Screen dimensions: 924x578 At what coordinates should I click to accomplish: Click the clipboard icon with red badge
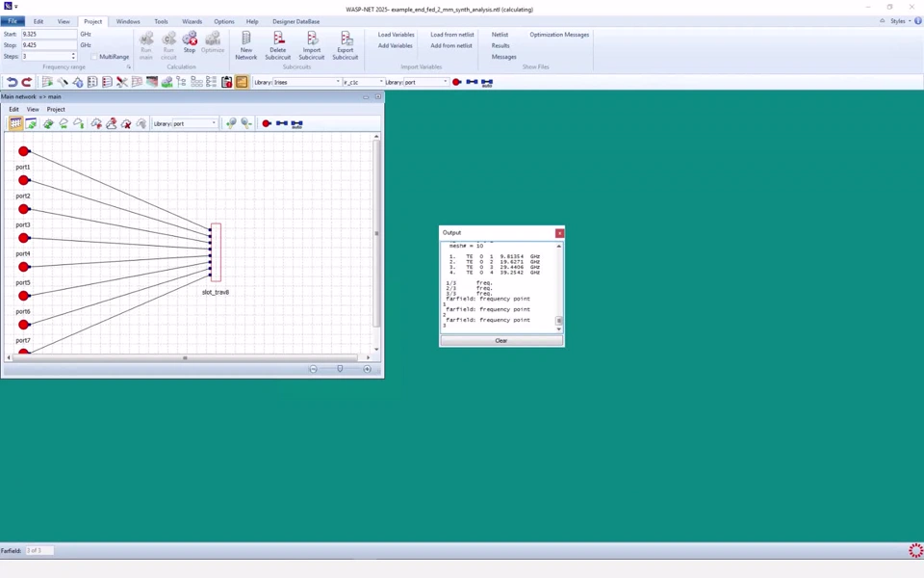(x=227, y=82)
